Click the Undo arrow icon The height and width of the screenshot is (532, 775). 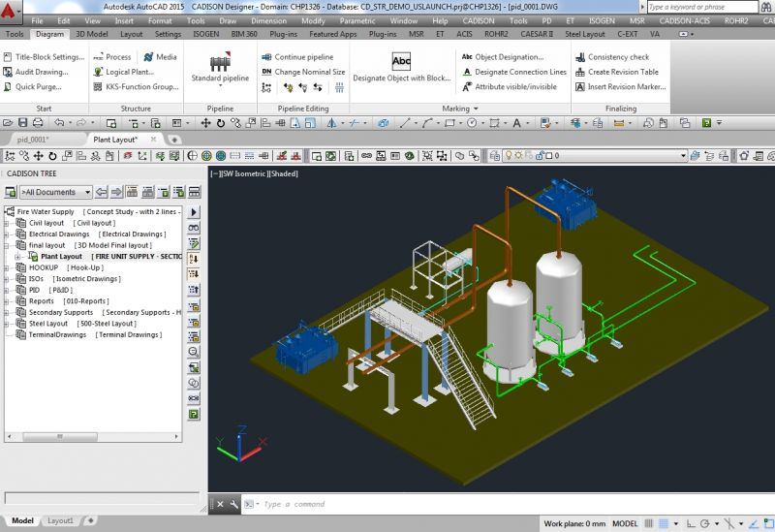click(59, 123)
